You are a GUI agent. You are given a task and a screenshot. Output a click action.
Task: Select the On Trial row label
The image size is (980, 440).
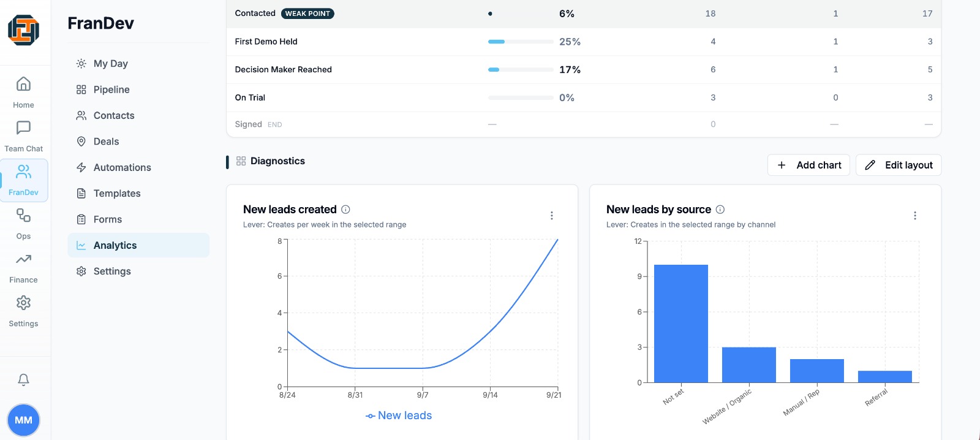pos(251,97)
